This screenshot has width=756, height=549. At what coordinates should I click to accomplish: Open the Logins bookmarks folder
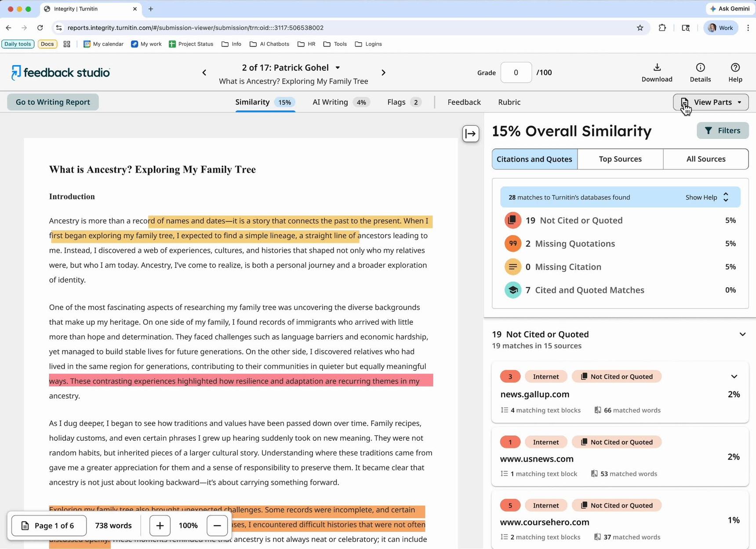(368, 44)
